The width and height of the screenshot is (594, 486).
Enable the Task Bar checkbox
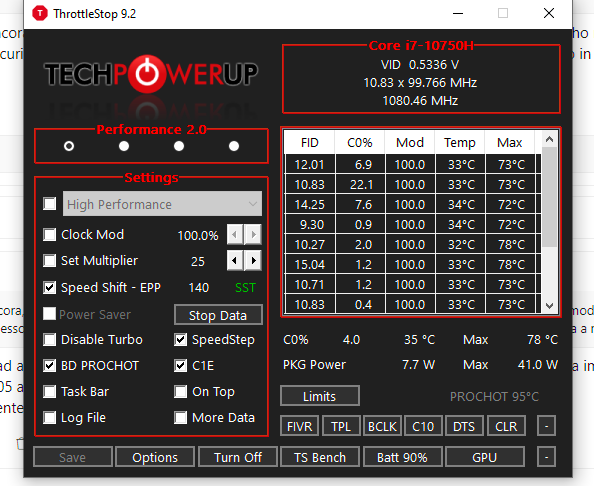pos(50,391)
